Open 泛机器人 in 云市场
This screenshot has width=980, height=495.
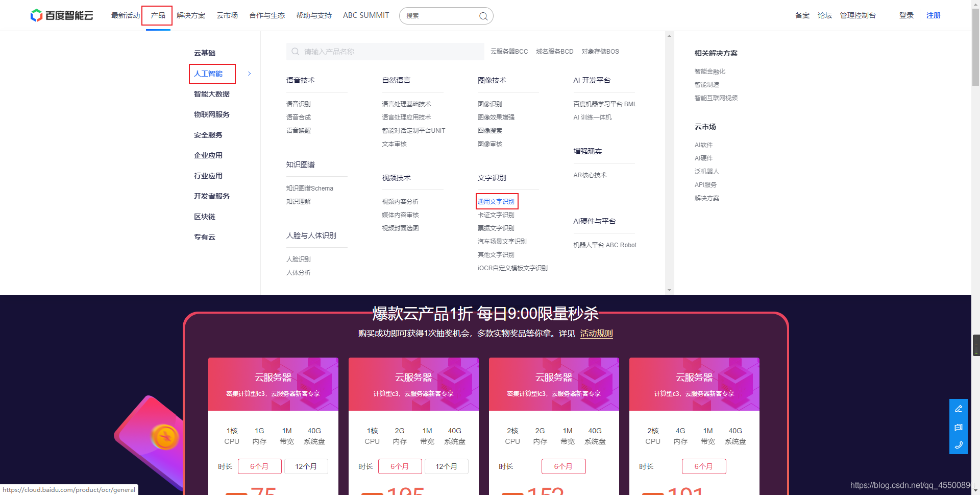coord(707,171)
